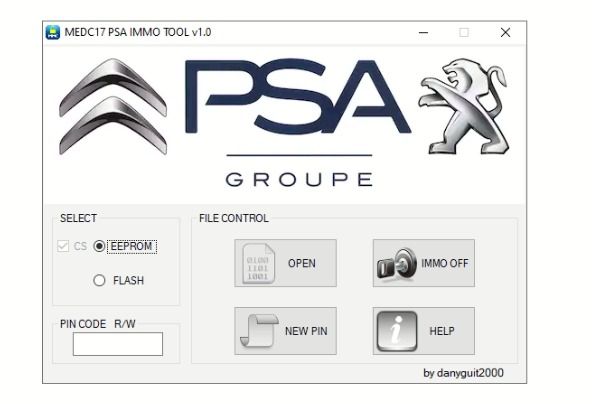Minimize the MEDC17 PSA IMMO TOOL window
The width and height of the screenshot is (592, 404).
(424, 32)
